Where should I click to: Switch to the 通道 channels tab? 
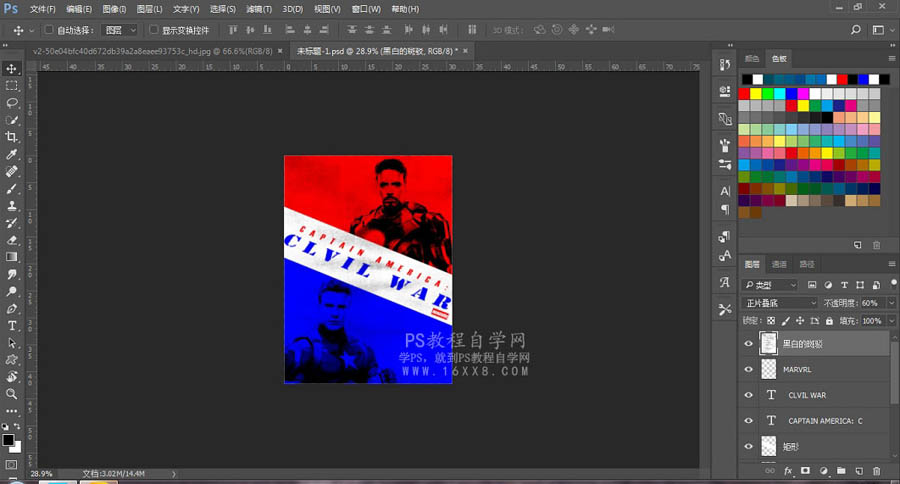coord(779,264)
